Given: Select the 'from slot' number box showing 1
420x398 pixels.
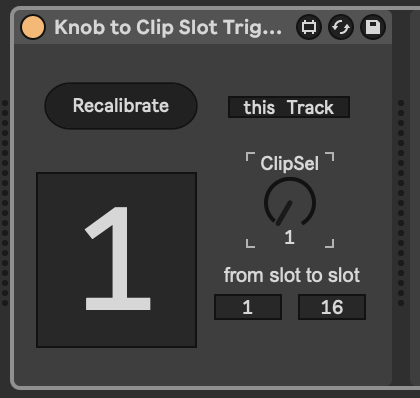Looking at the screenshot, I should point(248,307).
